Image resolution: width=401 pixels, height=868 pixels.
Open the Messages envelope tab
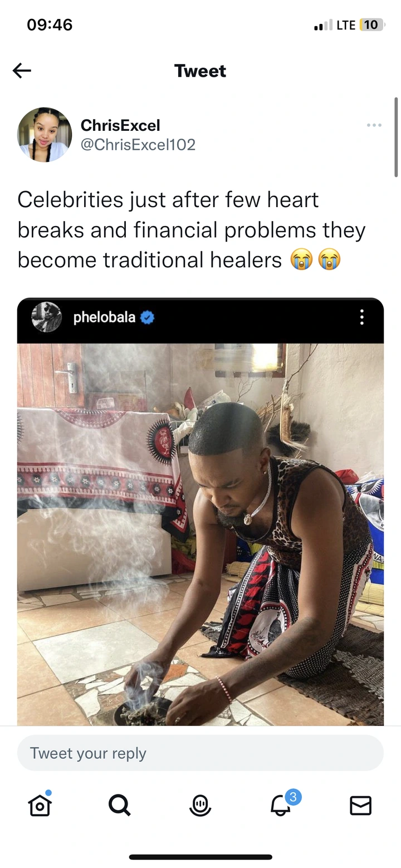[360, 805]
